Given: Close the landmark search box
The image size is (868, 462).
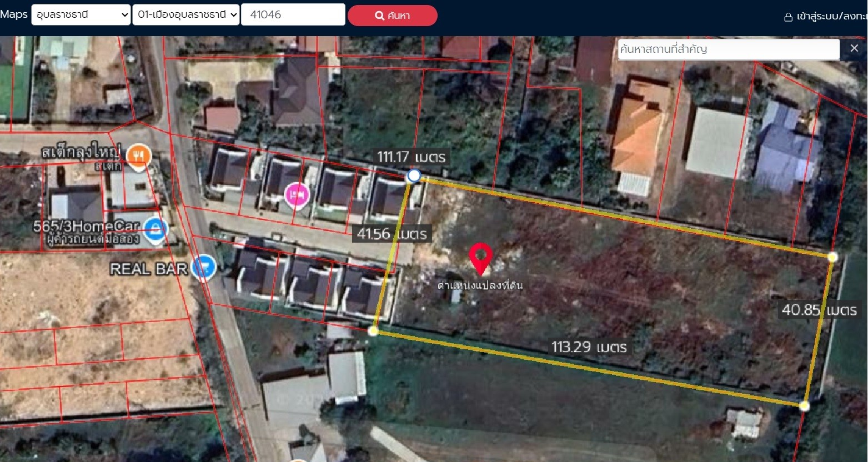Looking at the screenshot, I should 854,49.
